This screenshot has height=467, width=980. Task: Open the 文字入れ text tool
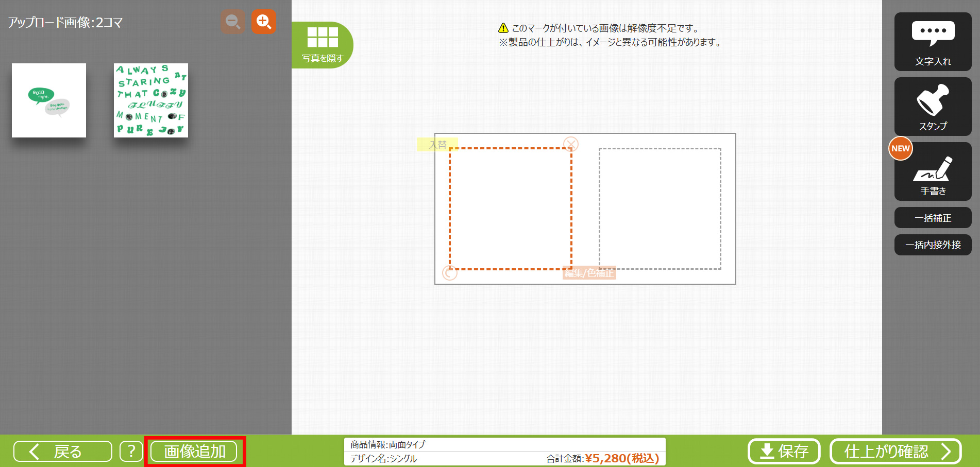pyautogui.click(x=933, y=42)
